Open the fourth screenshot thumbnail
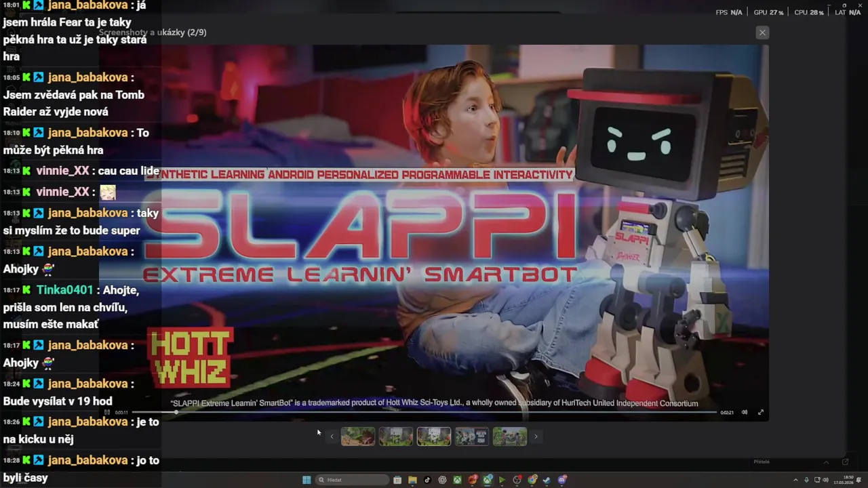 coord(471,436)
